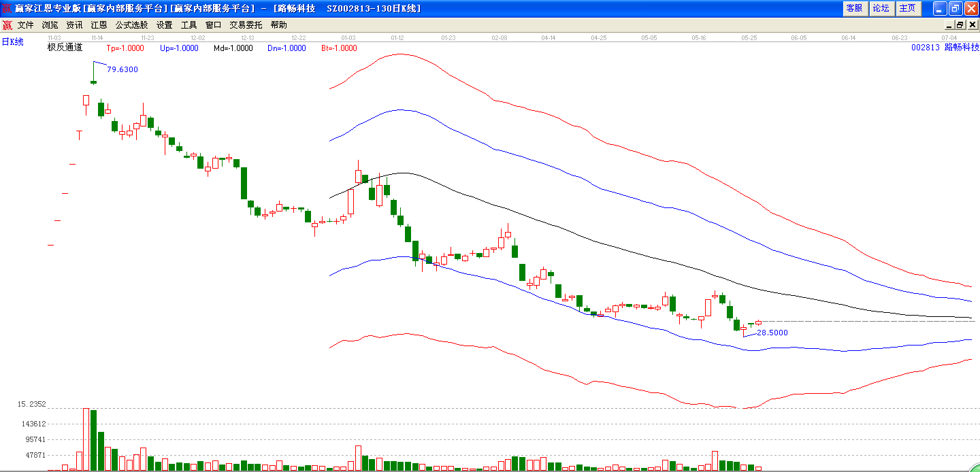
Task: Open the 文件 menu
Action: point(25,25)
